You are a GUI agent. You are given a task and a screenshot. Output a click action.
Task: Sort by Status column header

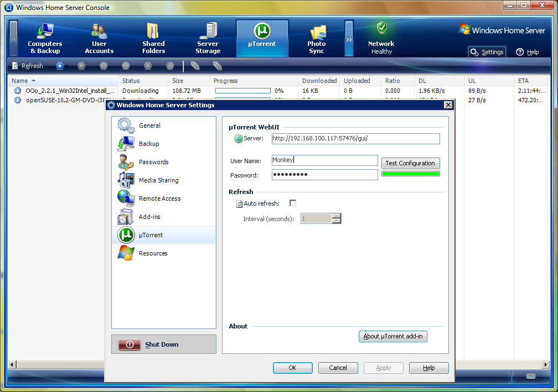click(x=143, y=81)
